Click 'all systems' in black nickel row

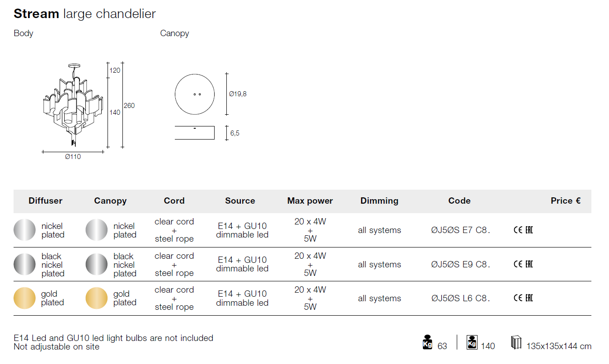(x=379, y=265)
